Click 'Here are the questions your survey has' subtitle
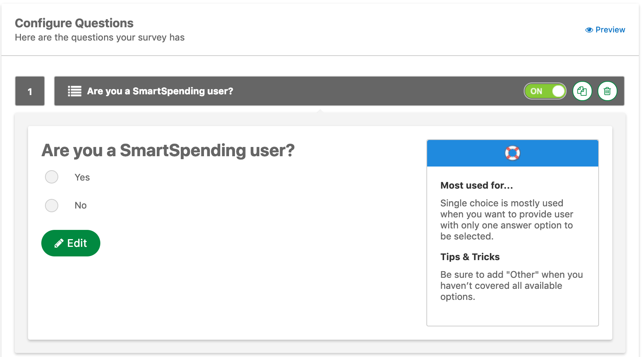The width and height of the screenshot is (644, 357). (100, 38)
